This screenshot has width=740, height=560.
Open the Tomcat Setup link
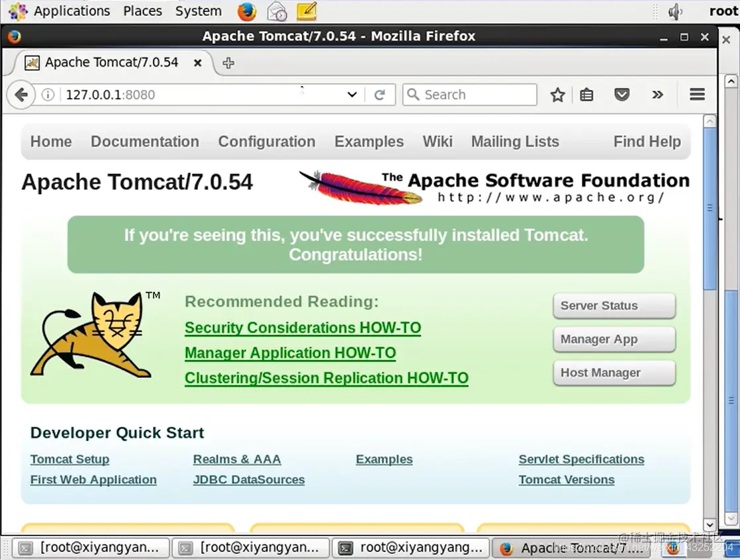click(70, 459)
